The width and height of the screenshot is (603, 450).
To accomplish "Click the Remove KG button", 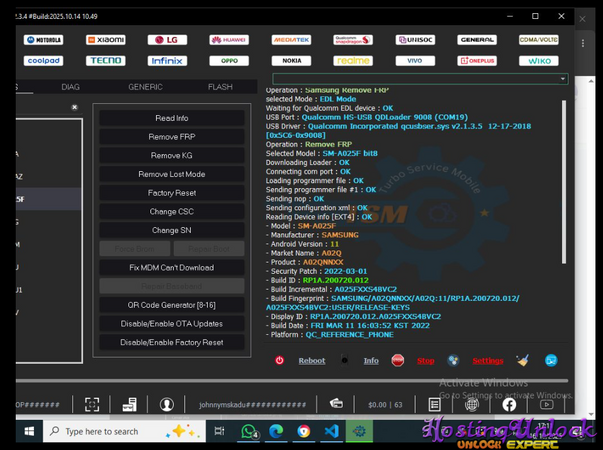I will (x=172, y=155).
